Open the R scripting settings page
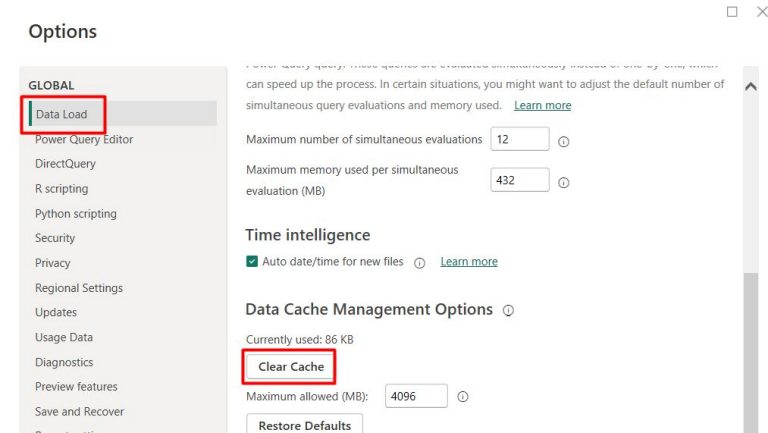The width and height of the screenshot is (768, 433). pos(61,189)
